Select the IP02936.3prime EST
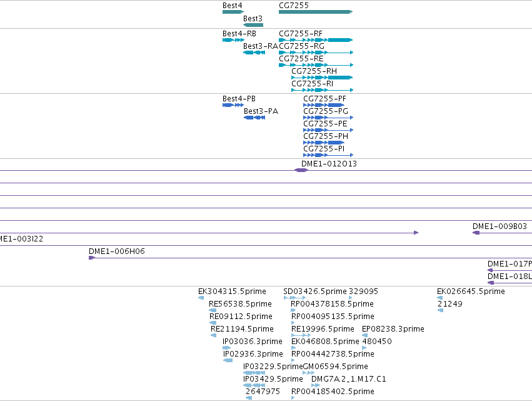532x401 pixels. [228, 360]
